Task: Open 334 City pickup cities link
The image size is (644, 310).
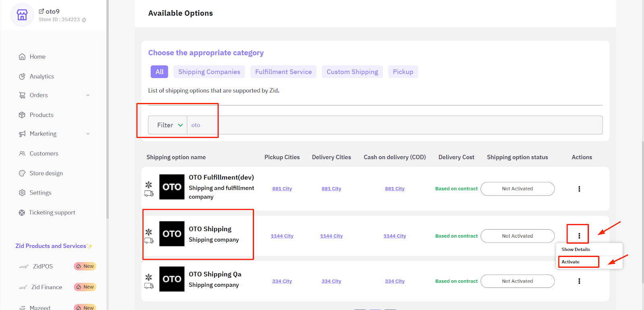Action: click(x=282, y=281)
